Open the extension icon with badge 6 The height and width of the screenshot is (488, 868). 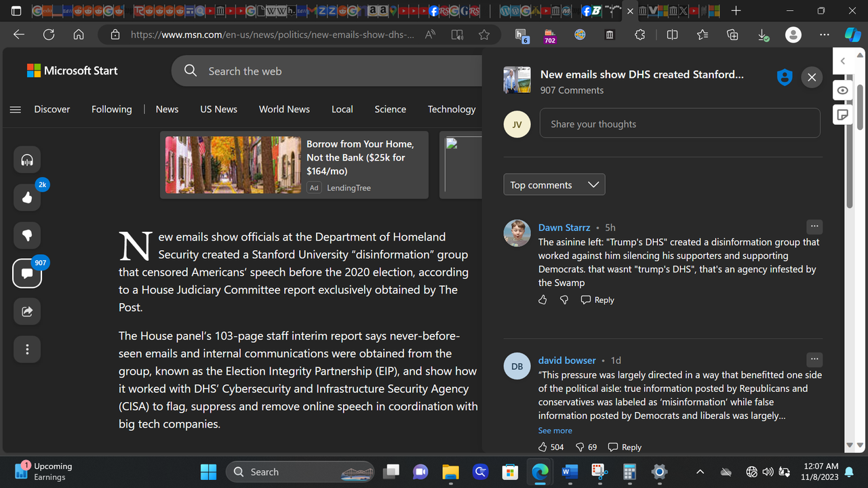[521, 35]
